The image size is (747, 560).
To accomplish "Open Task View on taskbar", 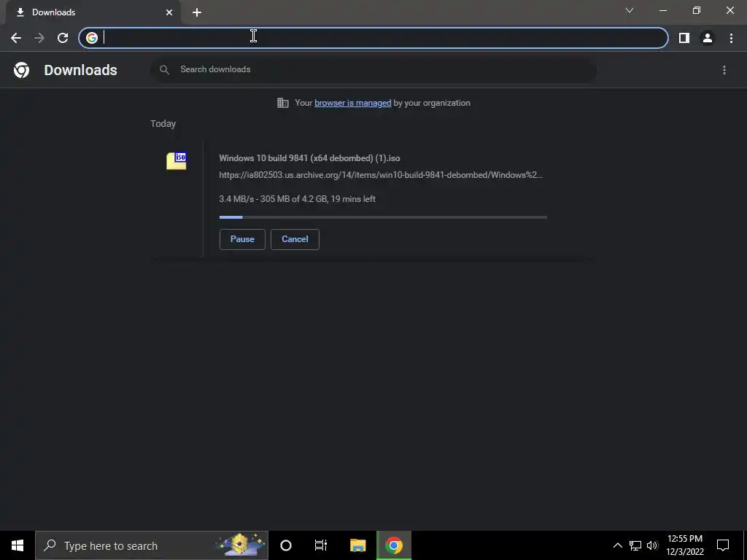I will tap(321, 545).
